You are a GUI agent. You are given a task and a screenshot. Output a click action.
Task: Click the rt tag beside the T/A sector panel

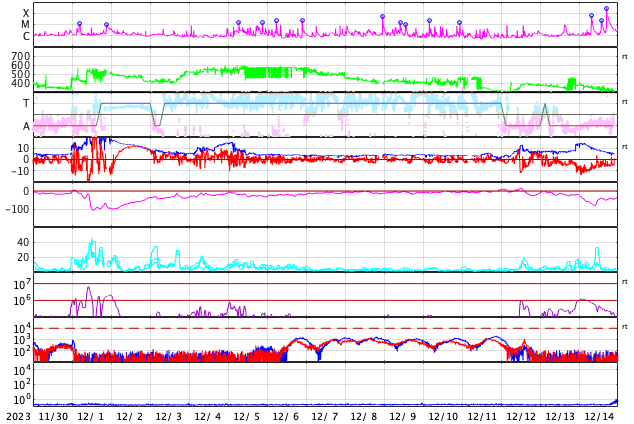[x=625, y=102]
